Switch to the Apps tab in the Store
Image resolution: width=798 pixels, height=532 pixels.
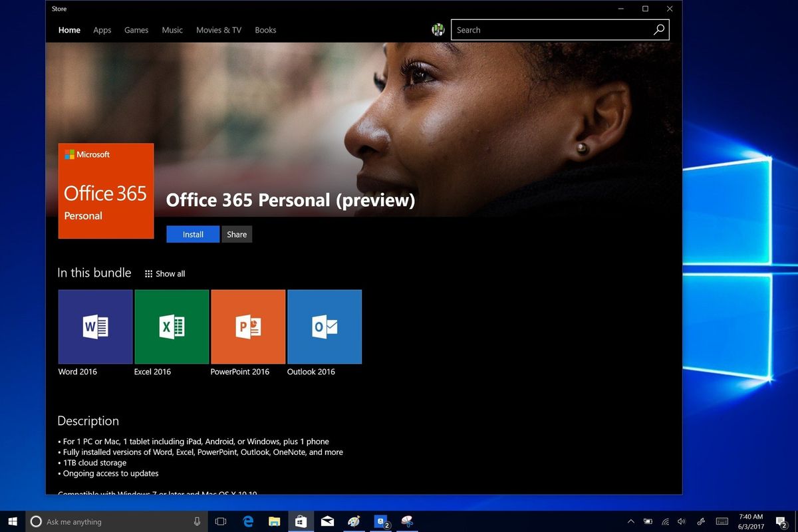pyautogui.click(x=102, y=30)
